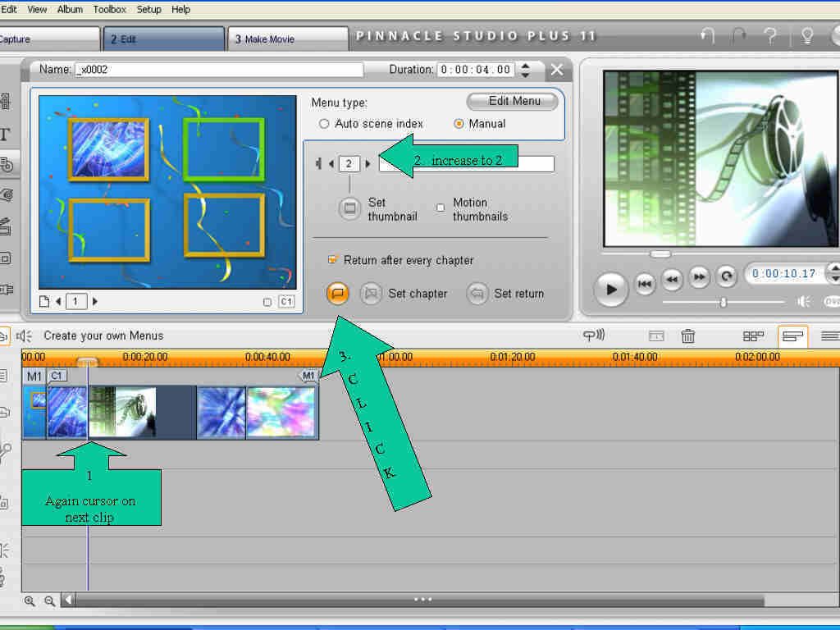The width and height of the screenshot is (840, 630).
Task: Toggle loop playback in the player
Action: coord(727,276)
